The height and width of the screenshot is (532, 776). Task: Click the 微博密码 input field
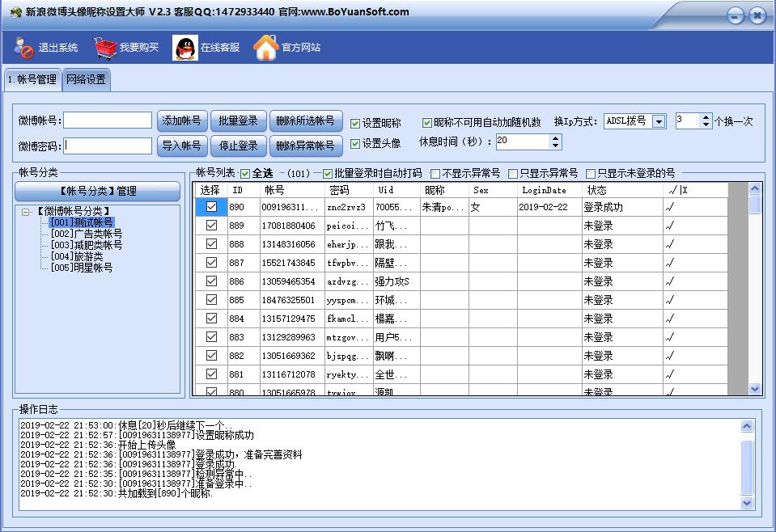coord(108,146)
